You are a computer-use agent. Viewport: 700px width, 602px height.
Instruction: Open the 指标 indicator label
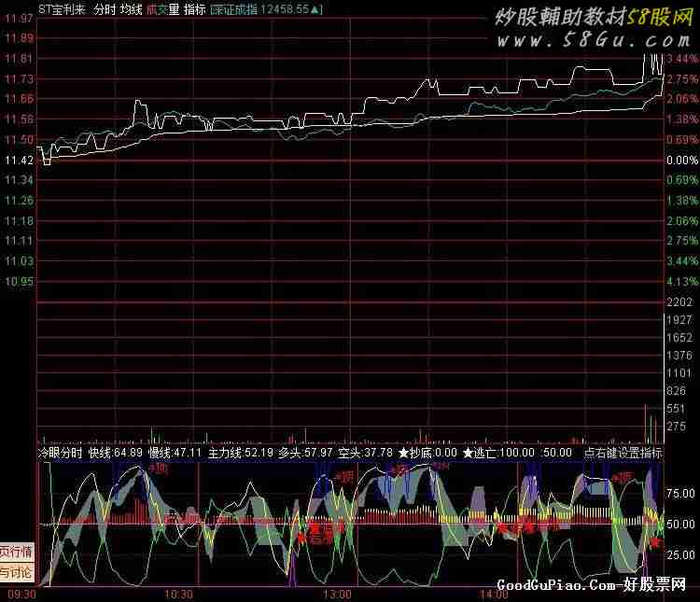pos(195,9)
